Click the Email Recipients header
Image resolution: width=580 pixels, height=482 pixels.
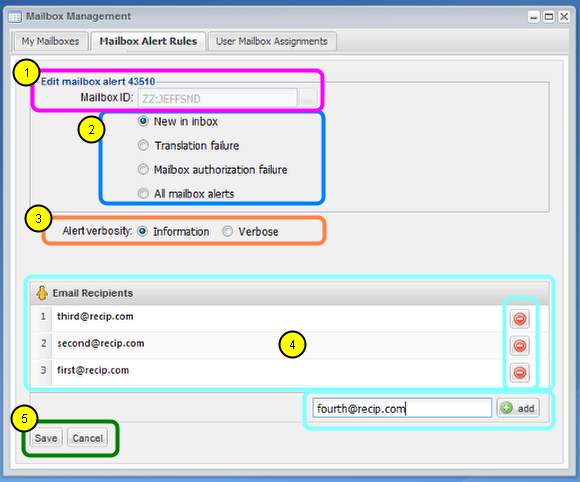[290, 293]
